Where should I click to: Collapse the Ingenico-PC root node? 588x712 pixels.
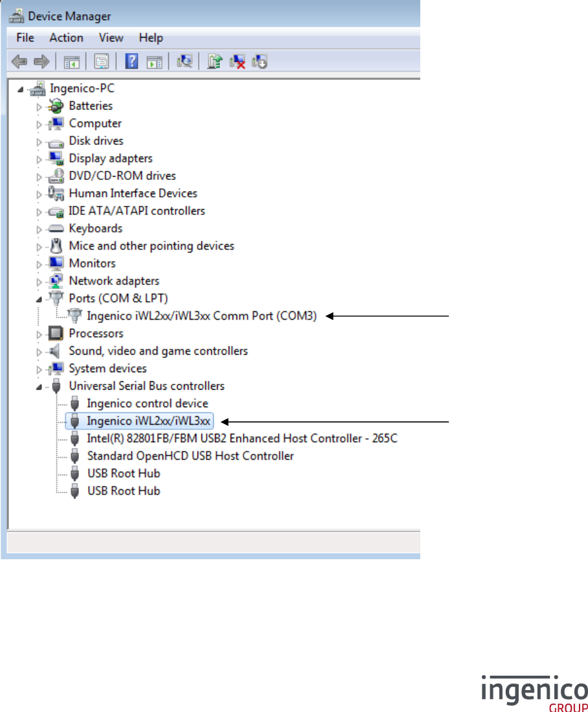(x=21, y=90)
